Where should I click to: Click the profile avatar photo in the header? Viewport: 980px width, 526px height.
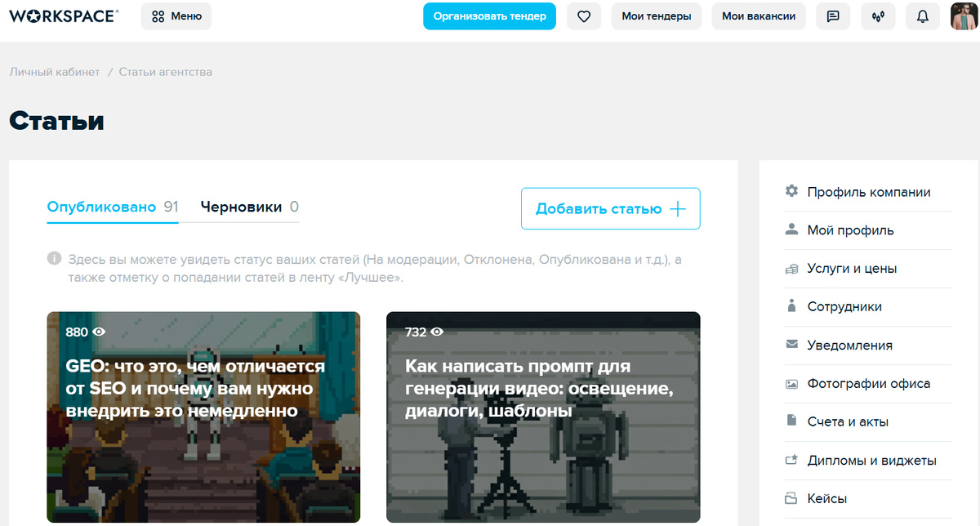965,16
